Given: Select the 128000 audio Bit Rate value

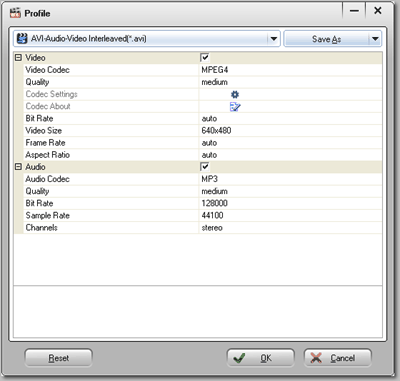Looking at the screenshot, I should coord(214,203).
